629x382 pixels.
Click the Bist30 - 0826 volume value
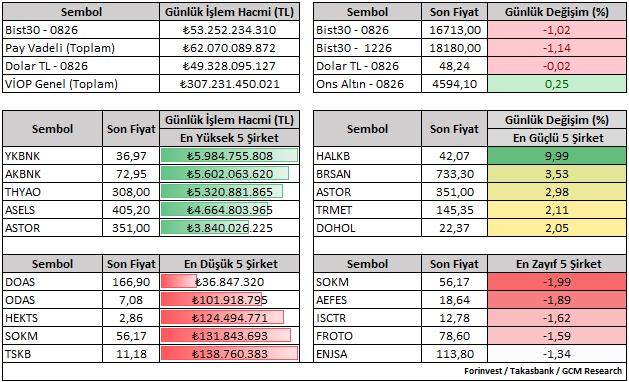229,30
